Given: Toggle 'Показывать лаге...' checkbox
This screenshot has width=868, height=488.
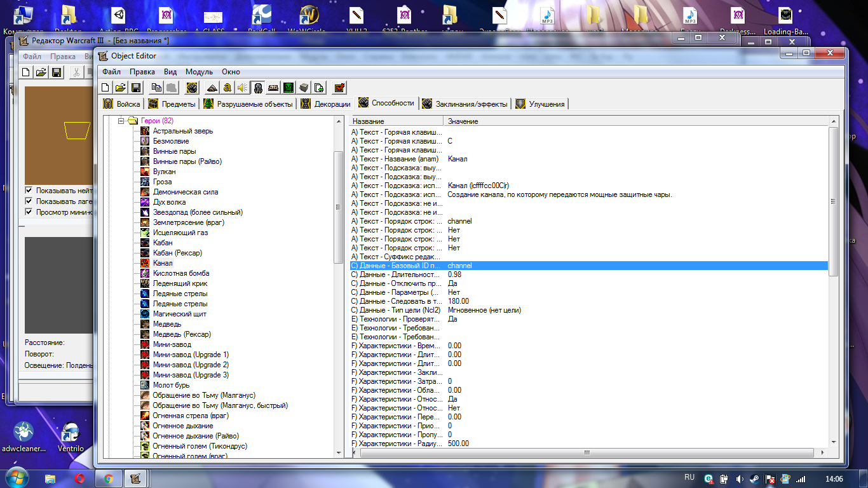Looking at the screenshot, I should [29, 201].
